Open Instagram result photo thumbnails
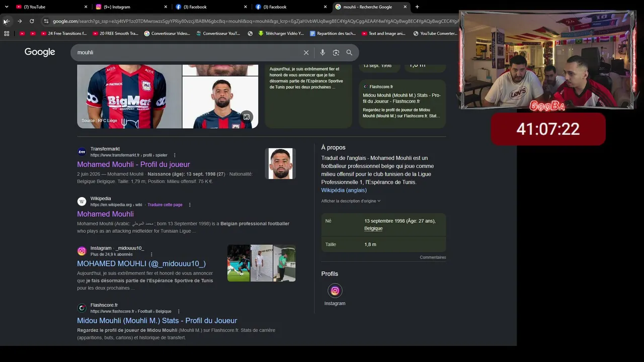This screenshot has width=644, height=362. click(x=262, y=263)
